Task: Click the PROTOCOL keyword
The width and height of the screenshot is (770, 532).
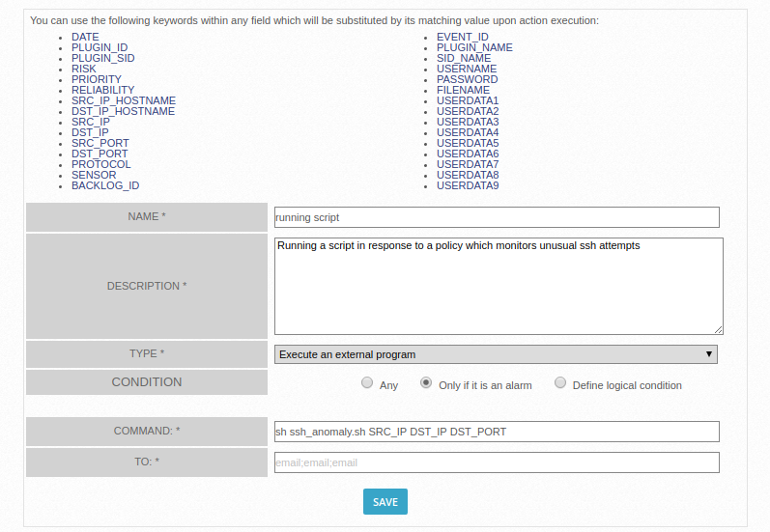Action: tap(100, 164)
